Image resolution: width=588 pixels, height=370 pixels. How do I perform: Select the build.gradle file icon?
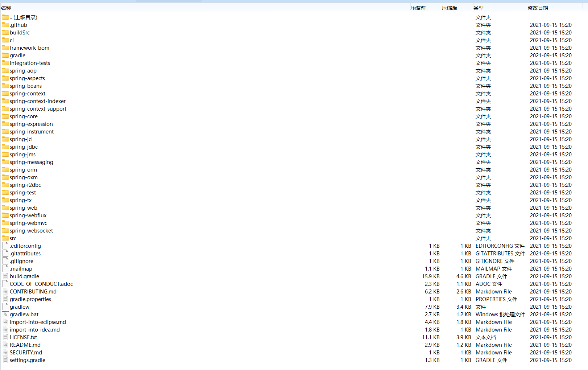pos(5,276)
